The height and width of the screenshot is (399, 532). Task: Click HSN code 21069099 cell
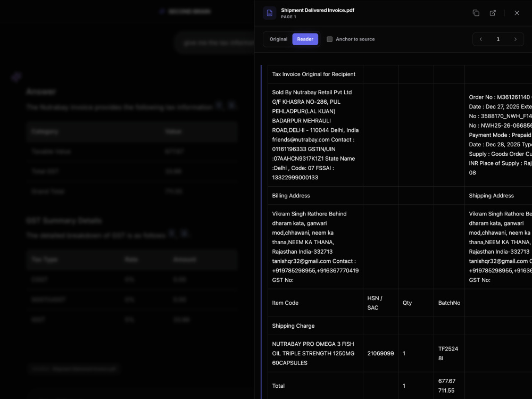point(381,353)
